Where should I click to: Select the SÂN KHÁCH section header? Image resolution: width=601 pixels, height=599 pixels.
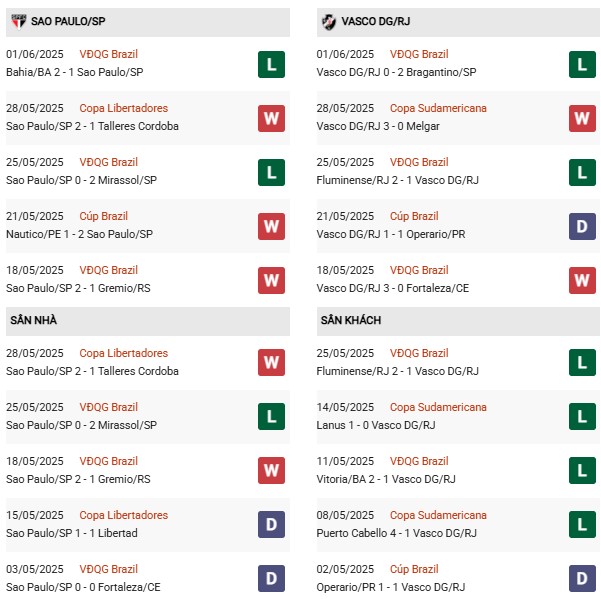tap(458, 321)
